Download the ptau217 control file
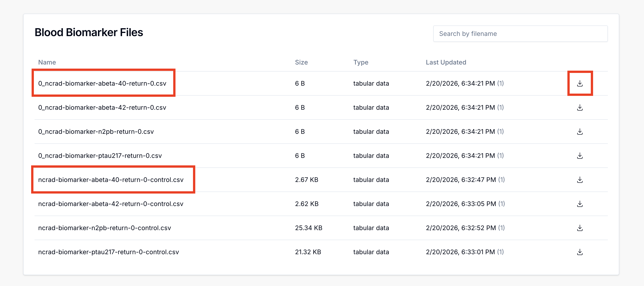 point(580,252)
